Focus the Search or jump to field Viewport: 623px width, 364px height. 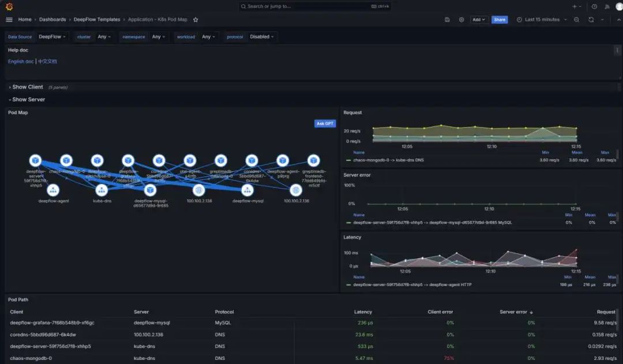point(315,6)
